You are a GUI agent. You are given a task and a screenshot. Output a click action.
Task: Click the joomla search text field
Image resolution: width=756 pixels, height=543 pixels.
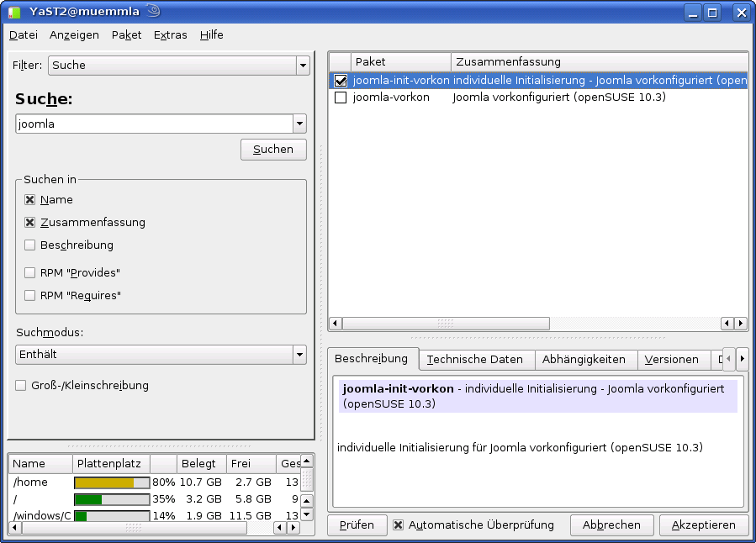154,124
